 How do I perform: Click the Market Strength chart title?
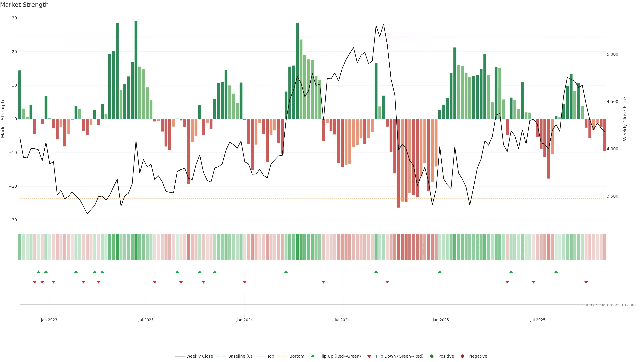(24, 5)
